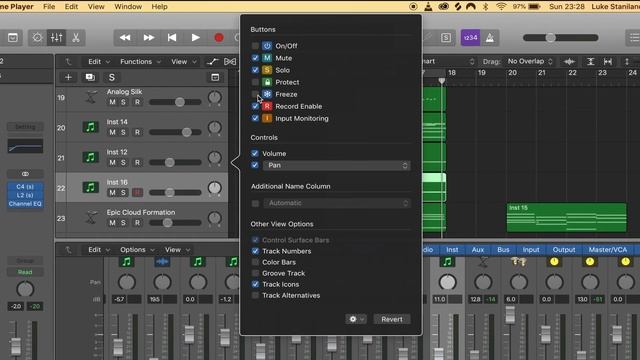
Task: Click the Output mixer filter button
Action: click(x=564, y=250)
